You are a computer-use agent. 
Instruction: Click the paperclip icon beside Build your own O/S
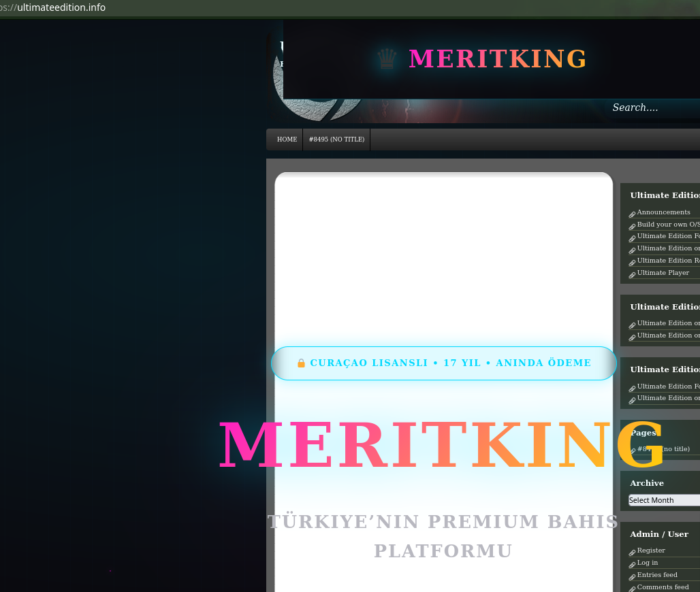click(632, 226)
